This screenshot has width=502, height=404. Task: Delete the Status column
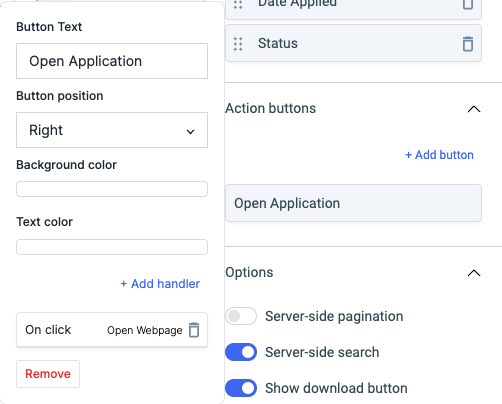(x=468, y=44)
